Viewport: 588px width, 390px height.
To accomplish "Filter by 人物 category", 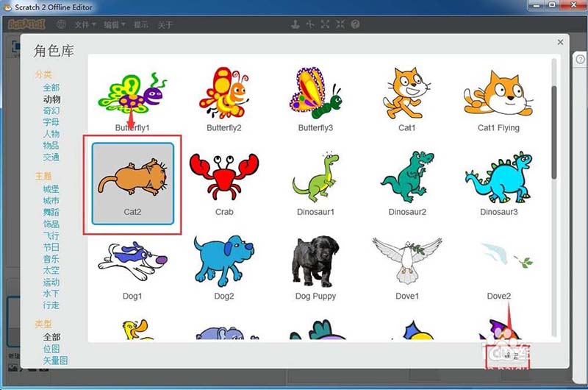I will [x=51, y=134].
